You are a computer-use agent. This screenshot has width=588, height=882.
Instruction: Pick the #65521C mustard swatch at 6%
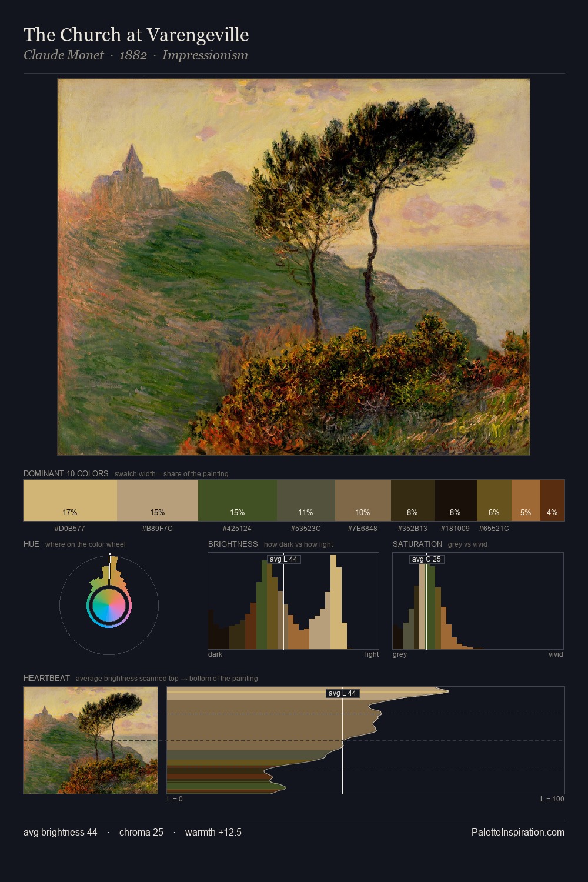tap(494, 500)
